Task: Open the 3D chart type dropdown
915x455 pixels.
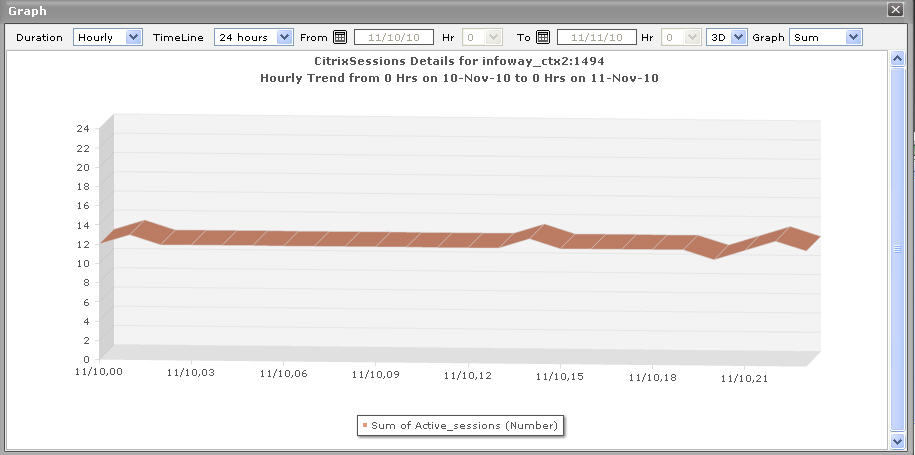Action: [727, 37]
